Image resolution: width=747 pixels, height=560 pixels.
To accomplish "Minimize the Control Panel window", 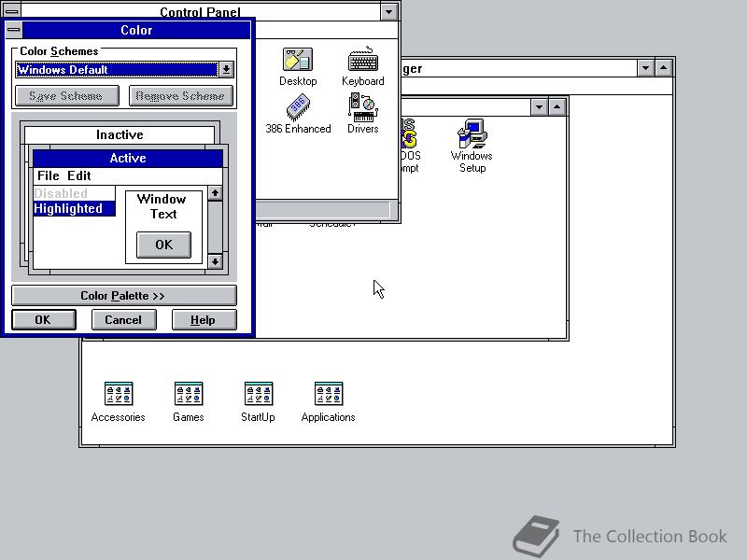I will tap(389, 11).
